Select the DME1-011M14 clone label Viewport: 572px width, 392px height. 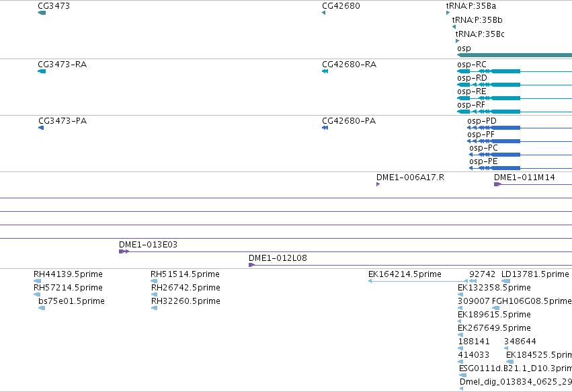click(524, 178)
